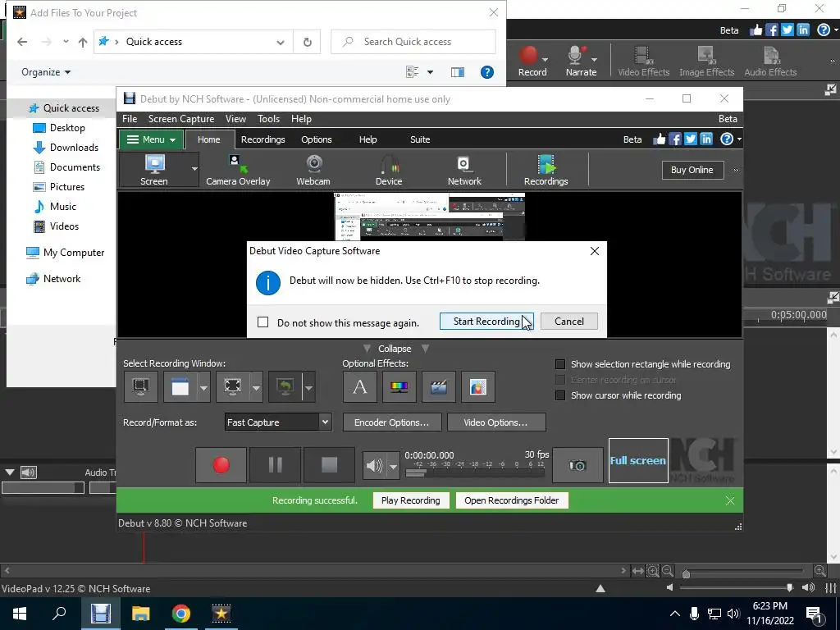
Task: Click the LinkedIn icon in Debut toolbar
Action: tap(706, 139)
